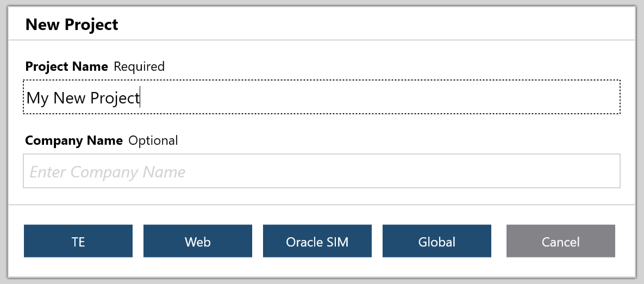The image size is (644, 284).
Task: Click empty right side of Company Name field
Action: point(489,171)
